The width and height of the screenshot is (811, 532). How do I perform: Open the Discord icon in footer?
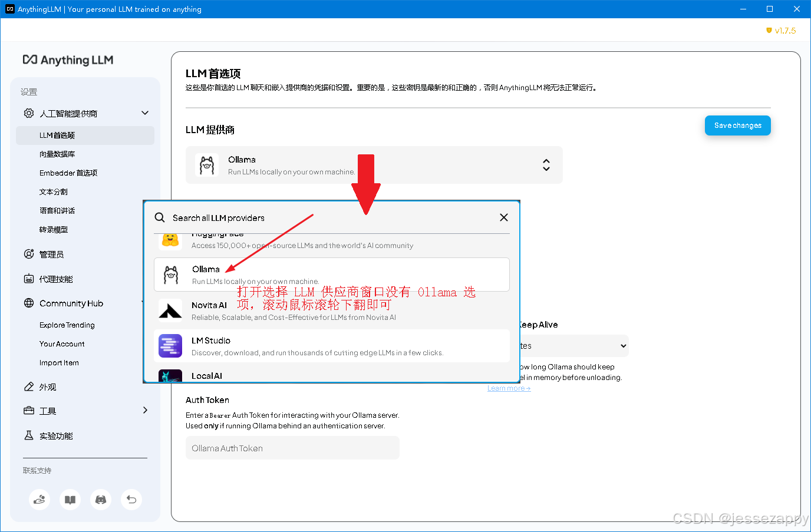101,500
